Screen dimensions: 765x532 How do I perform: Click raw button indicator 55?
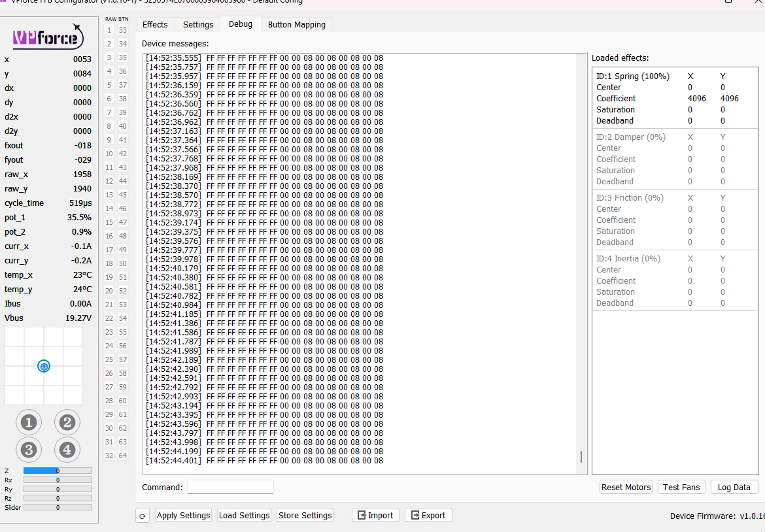pyautogui.click(x=123, y=332)
